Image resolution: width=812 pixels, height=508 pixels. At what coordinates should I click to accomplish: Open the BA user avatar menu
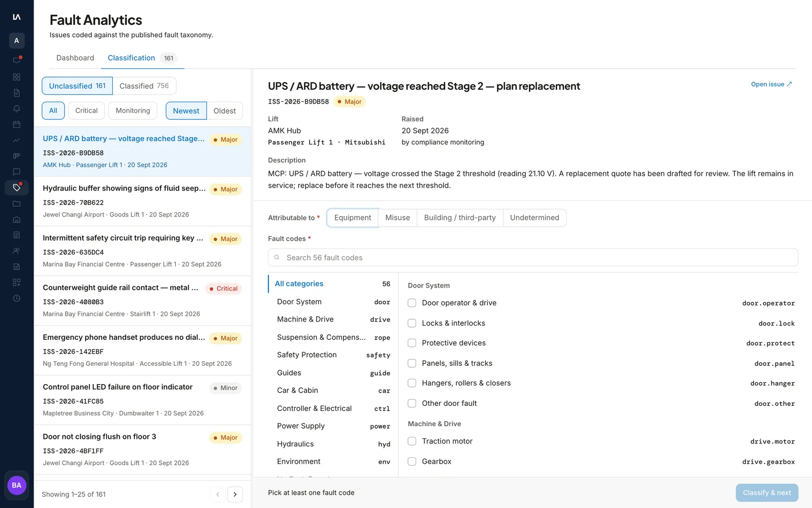[x=17, y=485]
